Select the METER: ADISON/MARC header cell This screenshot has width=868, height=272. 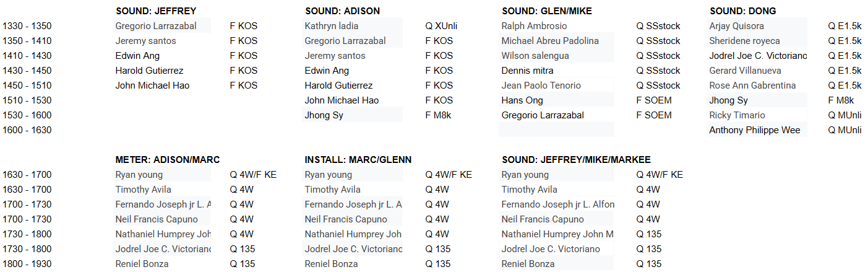coord(167,160)
